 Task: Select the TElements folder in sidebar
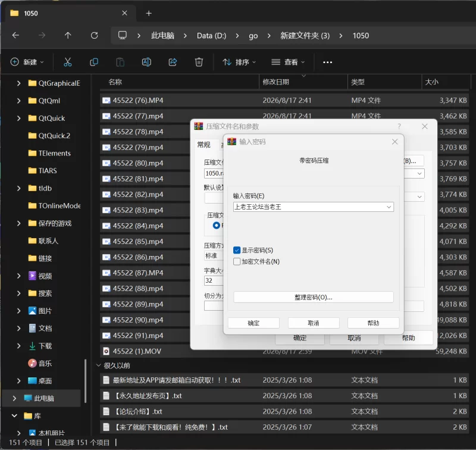point(54,154)
